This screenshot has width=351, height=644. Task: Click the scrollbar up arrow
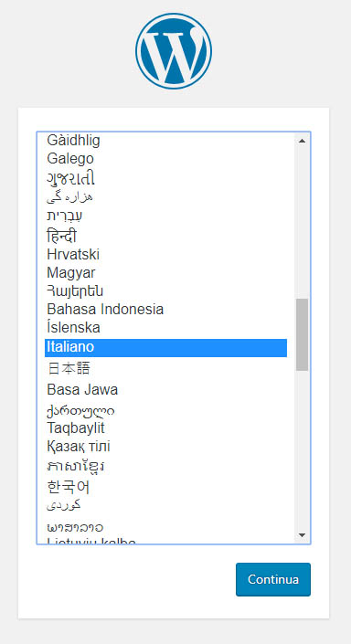tap(302, 141)
